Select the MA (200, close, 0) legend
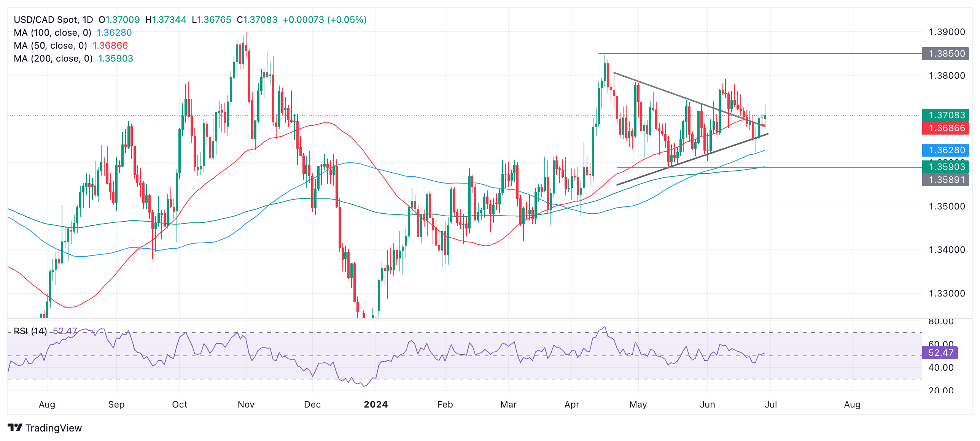980x441 pixels. pos(53,59)
